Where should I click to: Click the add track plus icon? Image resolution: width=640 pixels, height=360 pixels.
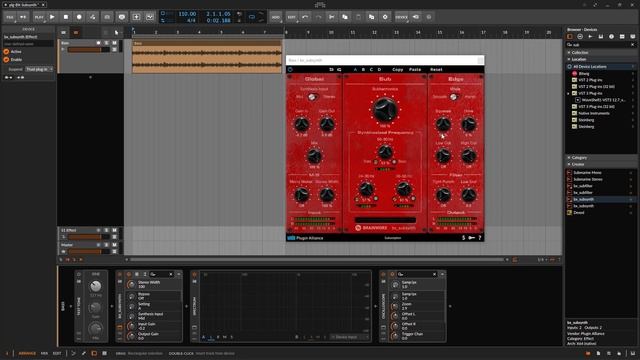tap(136, 17)
